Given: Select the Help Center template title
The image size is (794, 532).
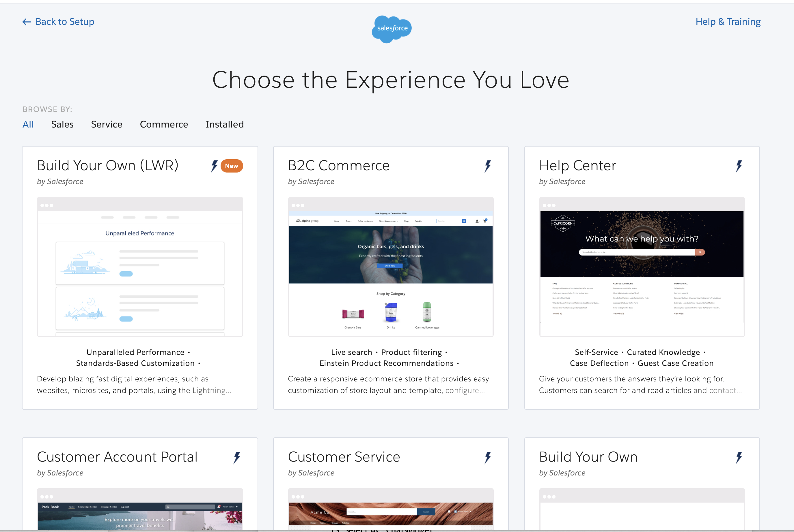Looking at the screenshot, I should (577, 166).
